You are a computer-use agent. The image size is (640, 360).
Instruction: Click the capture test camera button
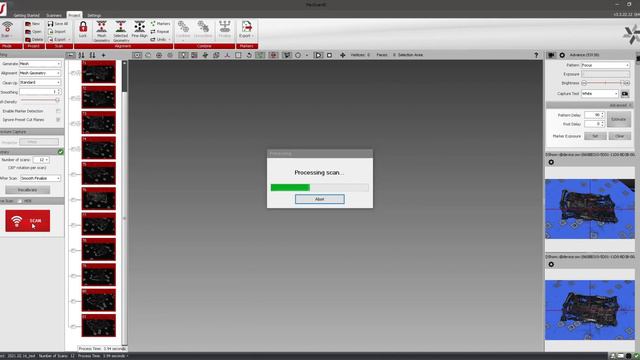tap(625, 94)
